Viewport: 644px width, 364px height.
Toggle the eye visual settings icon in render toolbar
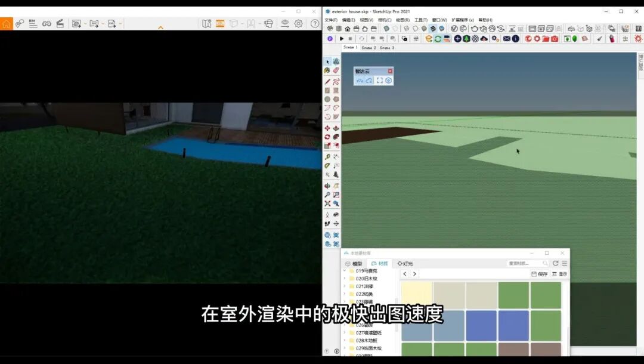284,24
